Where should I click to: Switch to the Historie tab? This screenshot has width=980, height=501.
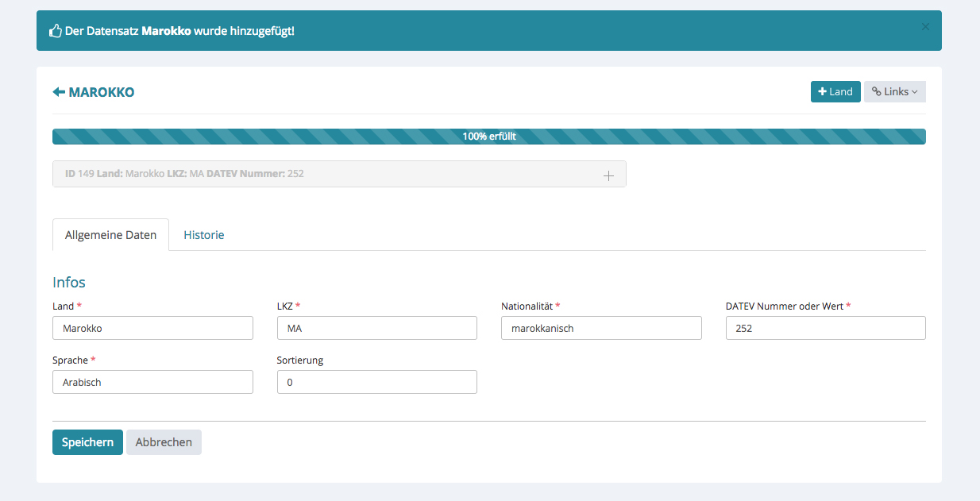[204, 235]
